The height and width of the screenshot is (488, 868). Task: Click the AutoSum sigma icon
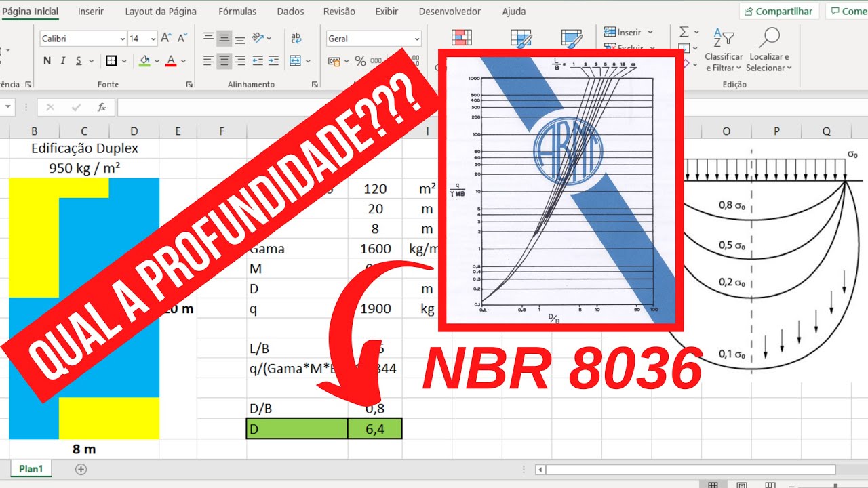click(x=684, y=32)
